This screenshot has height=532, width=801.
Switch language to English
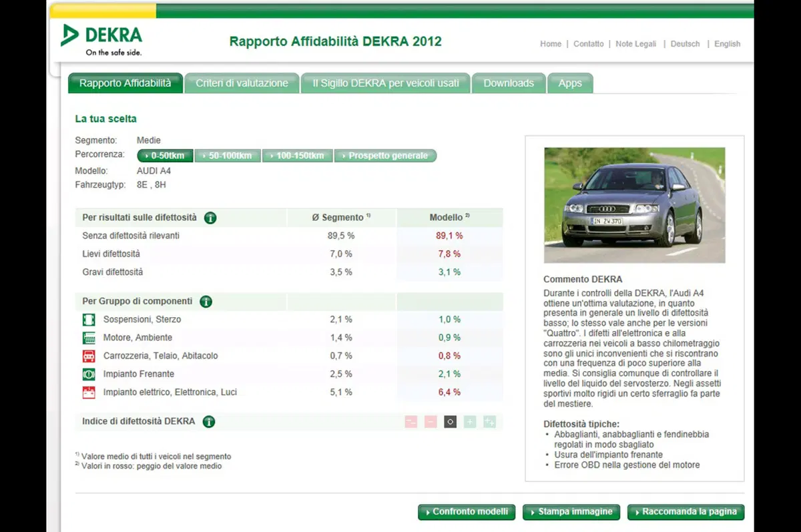728,44
